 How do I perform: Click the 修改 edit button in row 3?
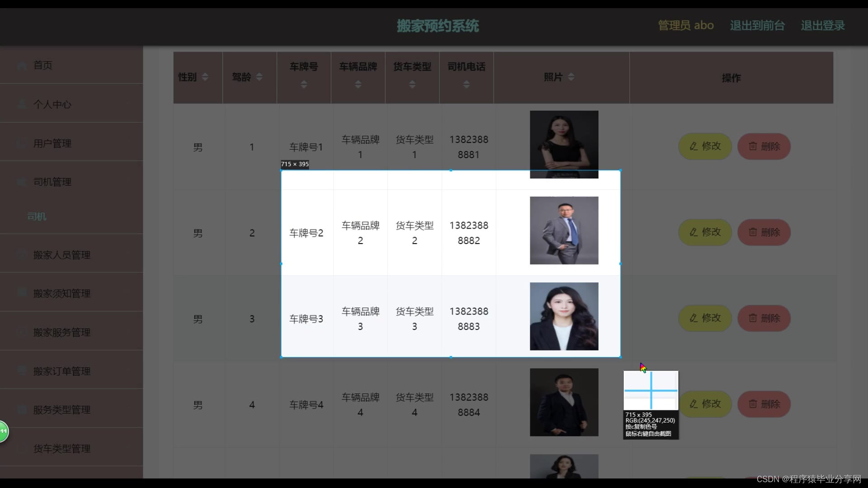click(x=704, y=318)
